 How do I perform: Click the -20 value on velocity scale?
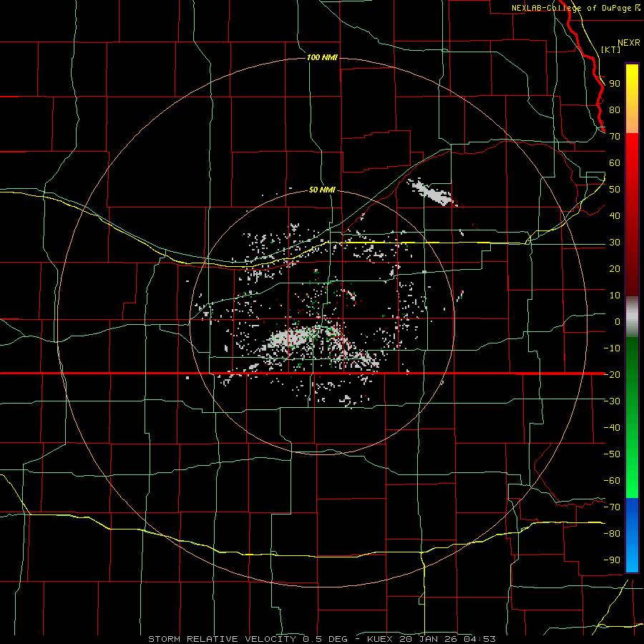pos(612,374)
